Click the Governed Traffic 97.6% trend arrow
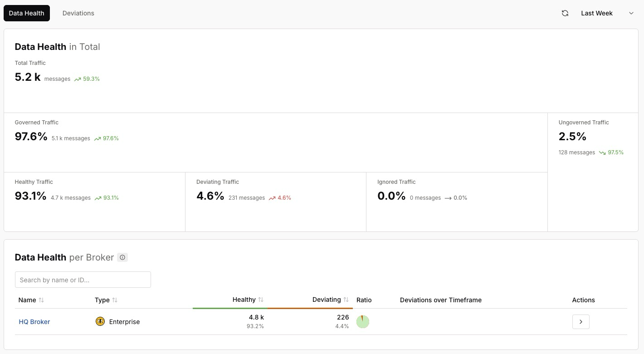This screenshot has width=644, height=354. [x=98, y=138]
